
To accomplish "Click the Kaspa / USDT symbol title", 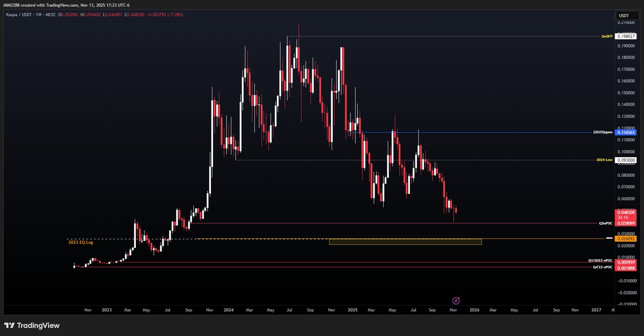I will pyautogui.click(x=19, y=14).
